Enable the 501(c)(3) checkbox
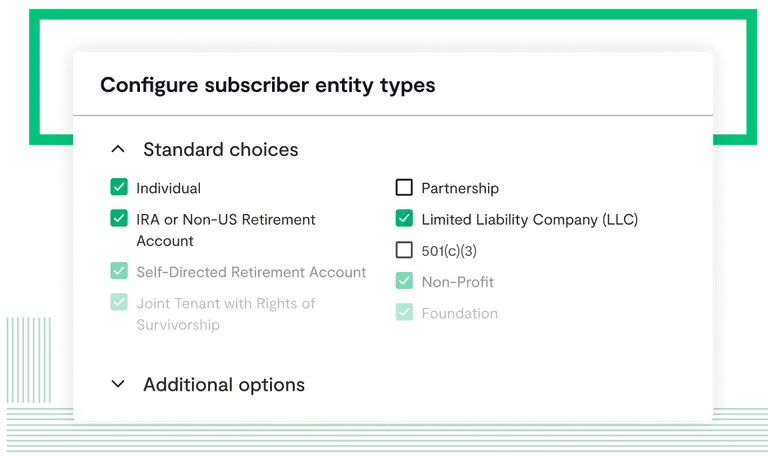Image resolution: width=768 pixels, height=456 pixels. pyautogui.click(x=404, y=250)
